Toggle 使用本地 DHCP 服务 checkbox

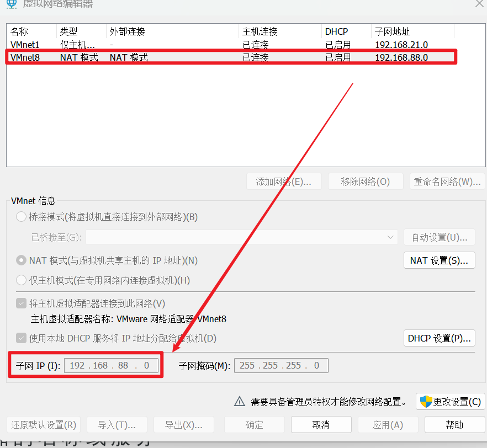21,338
